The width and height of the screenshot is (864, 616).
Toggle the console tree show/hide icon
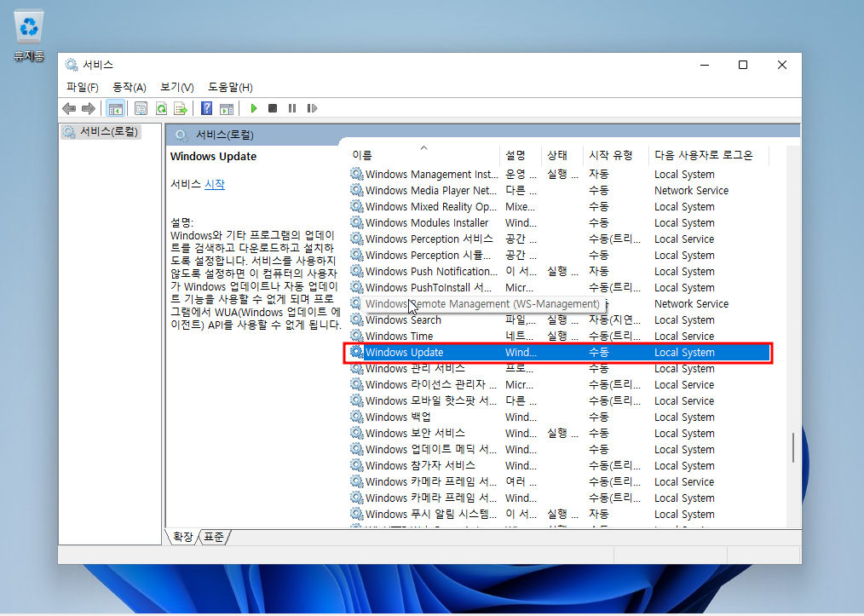[115, 108]
